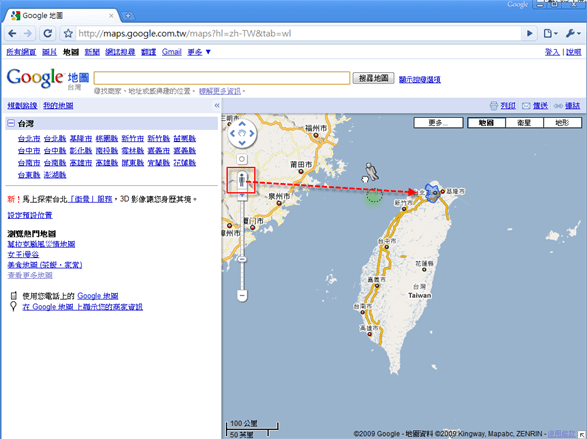Reload the page
The height and width of the screenshot is (439, 587).
[48, 34]
